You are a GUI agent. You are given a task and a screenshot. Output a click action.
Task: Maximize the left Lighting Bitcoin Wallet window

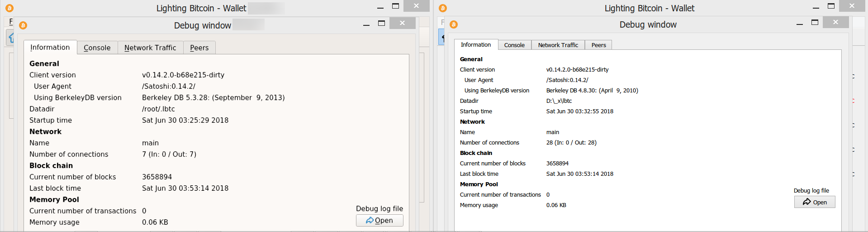395,6
